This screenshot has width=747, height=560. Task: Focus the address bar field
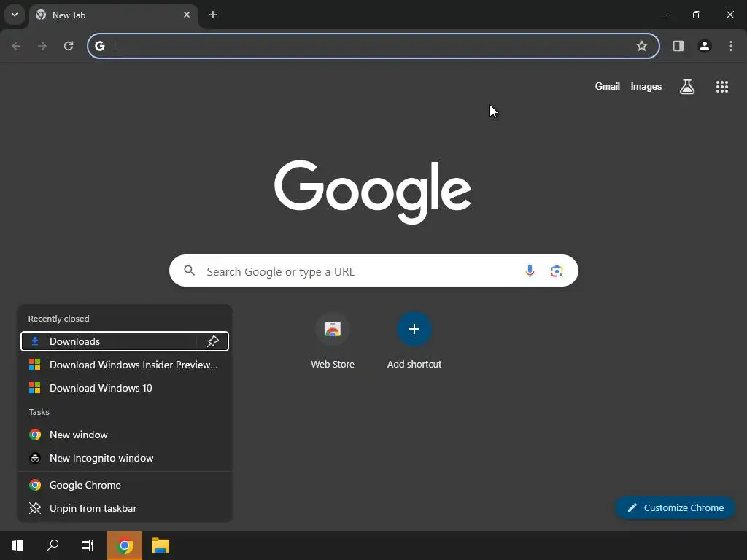click(373, 46)
